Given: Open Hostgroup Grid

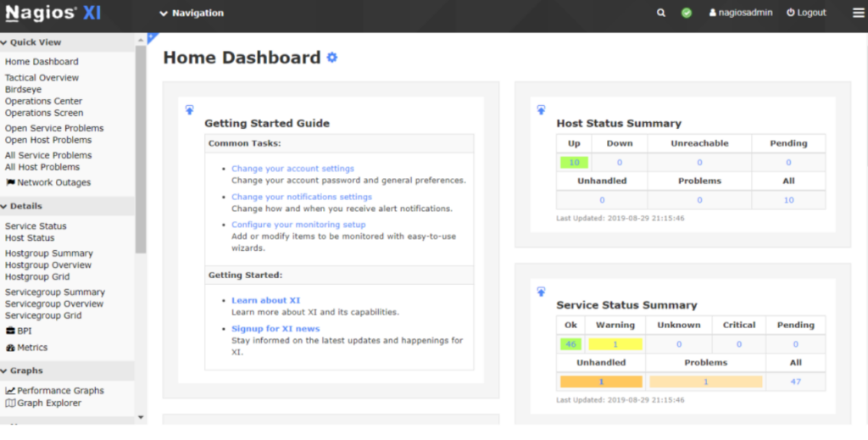Looking at the screenshot, I should coord(37,276).
